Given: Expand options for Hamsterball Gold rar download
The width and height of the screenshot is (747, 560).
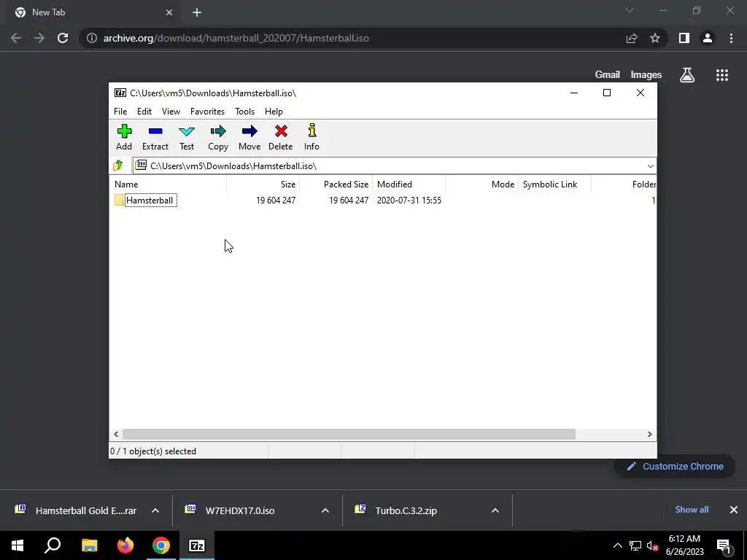Looking at the screenshot, I should [x=155, y=510].
